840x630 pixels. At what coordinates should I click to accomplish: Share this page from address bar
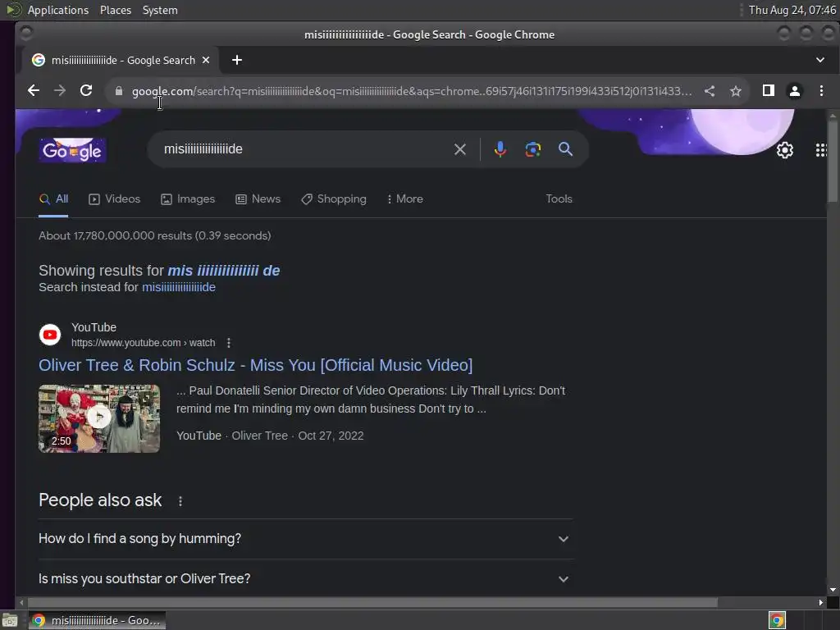click(710, 91)
